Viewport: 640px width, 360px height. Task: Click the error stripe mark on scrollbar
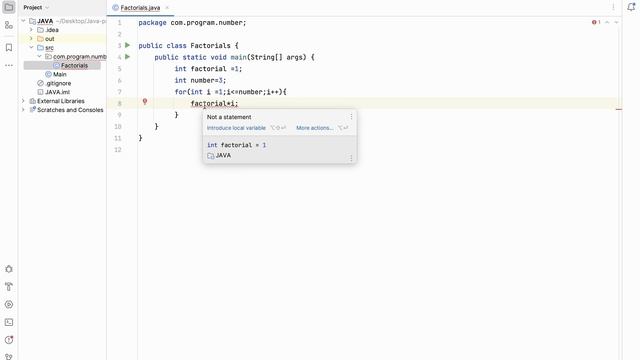[619, 109]
